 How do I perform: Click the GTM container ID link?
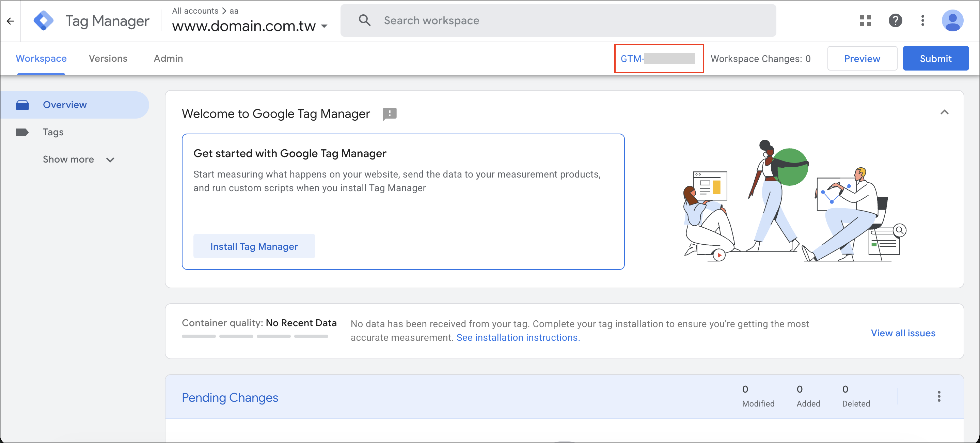(658, 59)
